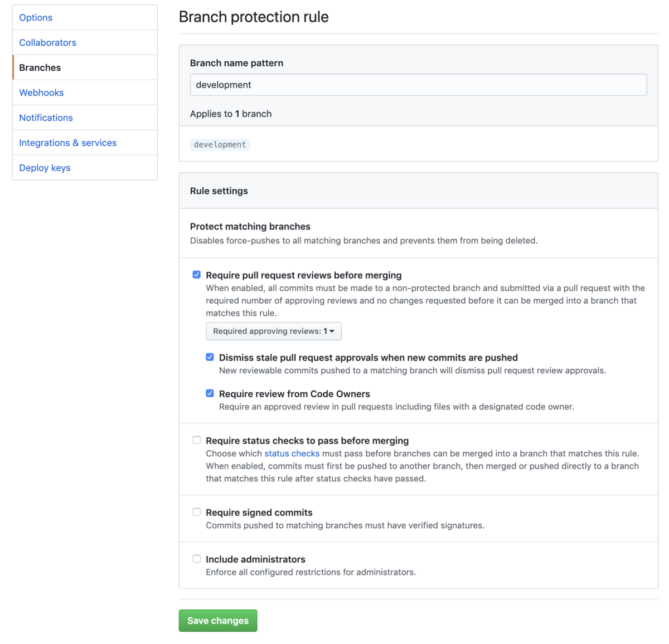Enable Require status checks to pass checkbox
The width and height of the screenshot is (669, 644).
(x=197, y=440)
